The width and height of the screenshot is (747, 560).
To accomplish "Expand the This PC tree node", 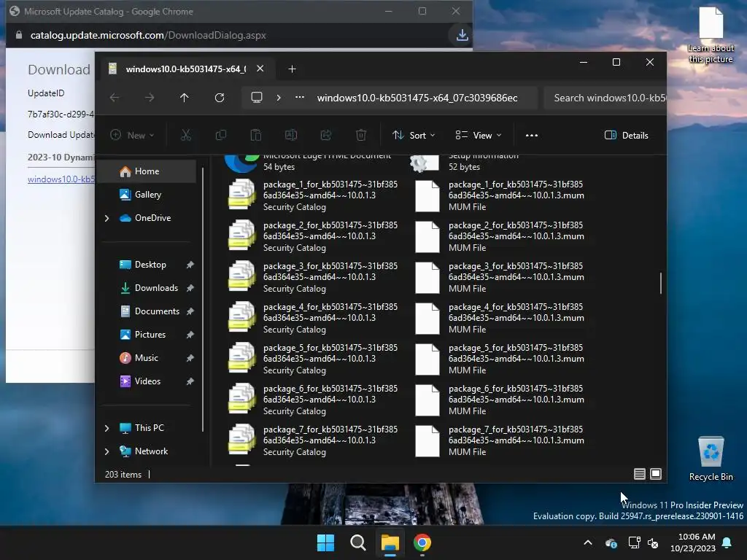I will [107, 428].
